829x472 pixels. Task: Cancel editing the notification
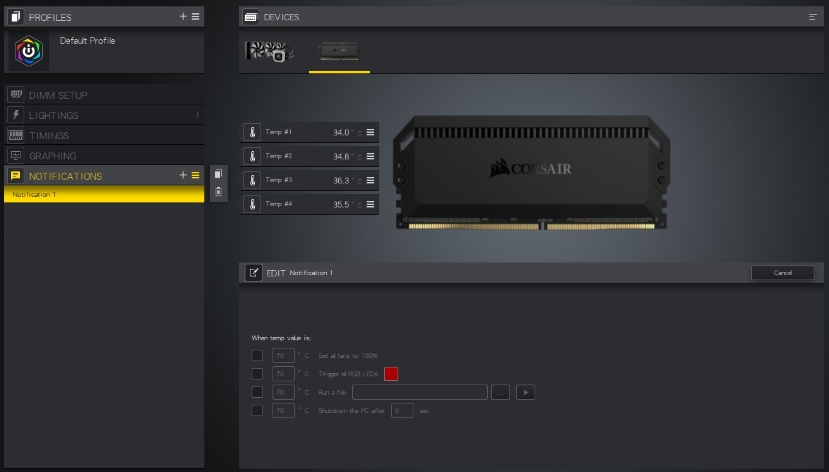(x=782, y=273)
